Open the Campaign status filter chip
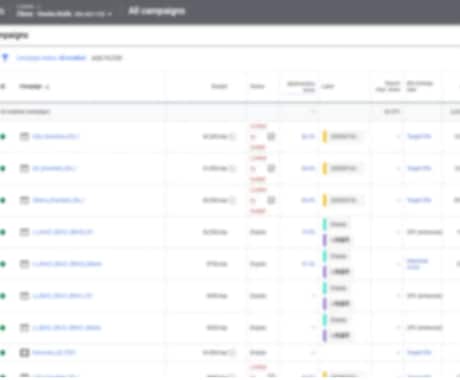The image size is (460, 380). coord(51,58)
